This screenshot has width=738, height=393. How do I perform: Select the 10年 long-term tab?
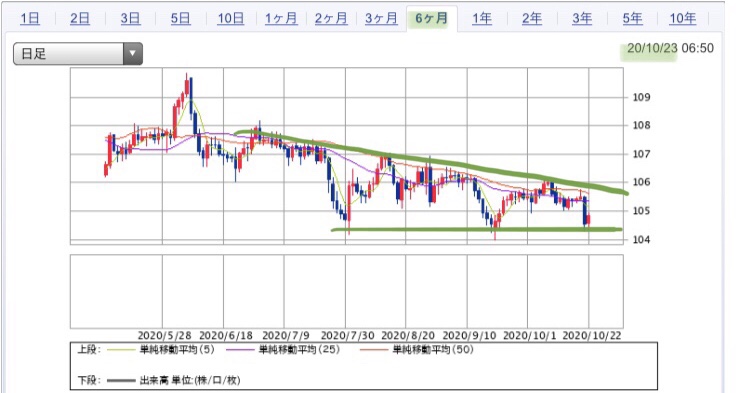coord(682,18)
